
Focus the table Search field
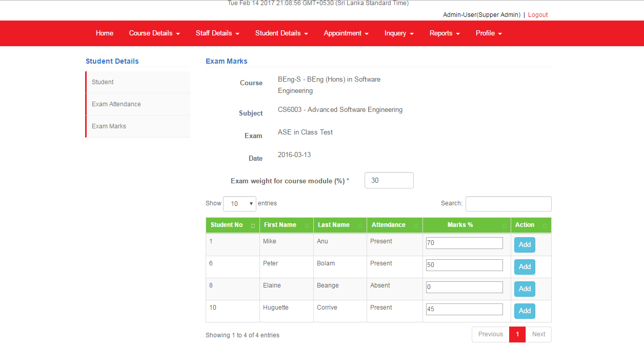click(x=508, y=204)
